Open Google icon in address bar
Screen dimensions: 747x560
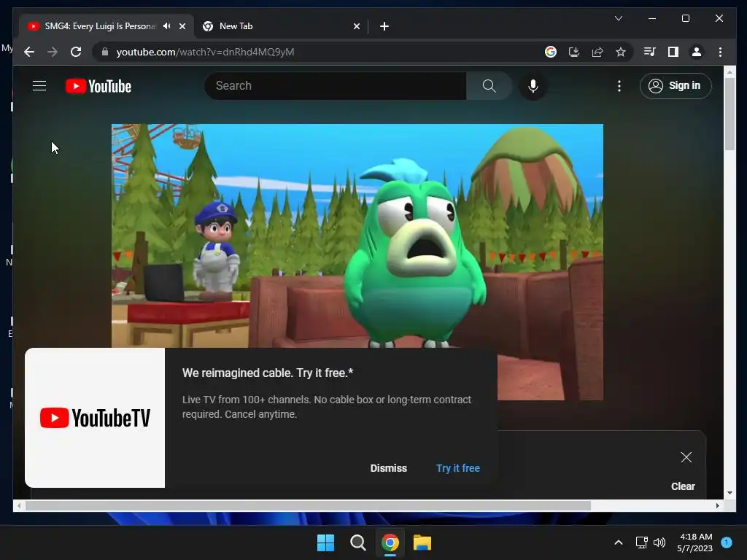[x=551, y=52]
